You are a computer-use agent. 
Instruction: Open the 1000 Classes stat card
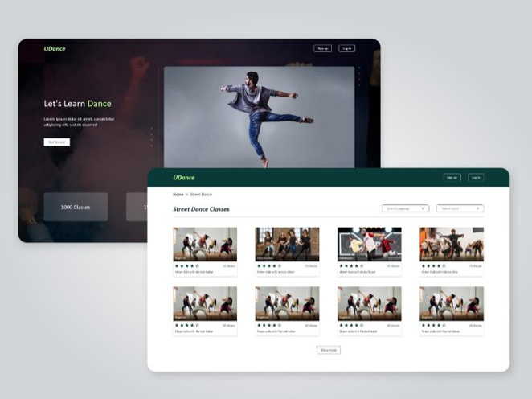[x=76, y=207]
